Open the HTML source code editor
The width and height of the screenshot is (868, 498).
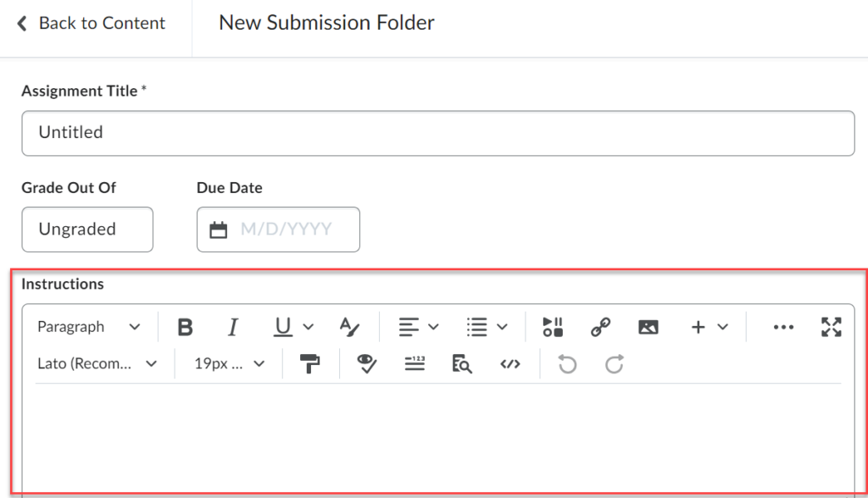coord(510,363)
